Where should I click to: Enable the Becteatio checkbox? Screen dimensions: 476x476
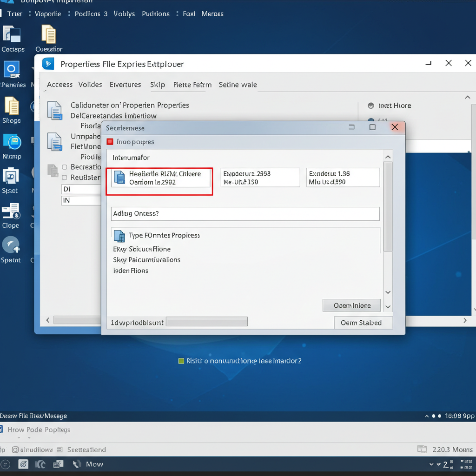coord(64,167)
